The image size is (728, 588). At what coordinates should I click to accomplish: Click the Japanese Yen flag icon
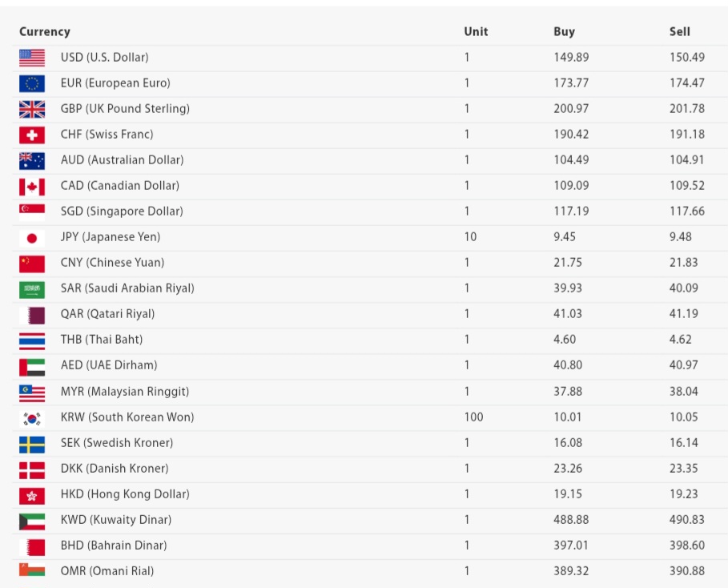(32, 237)
